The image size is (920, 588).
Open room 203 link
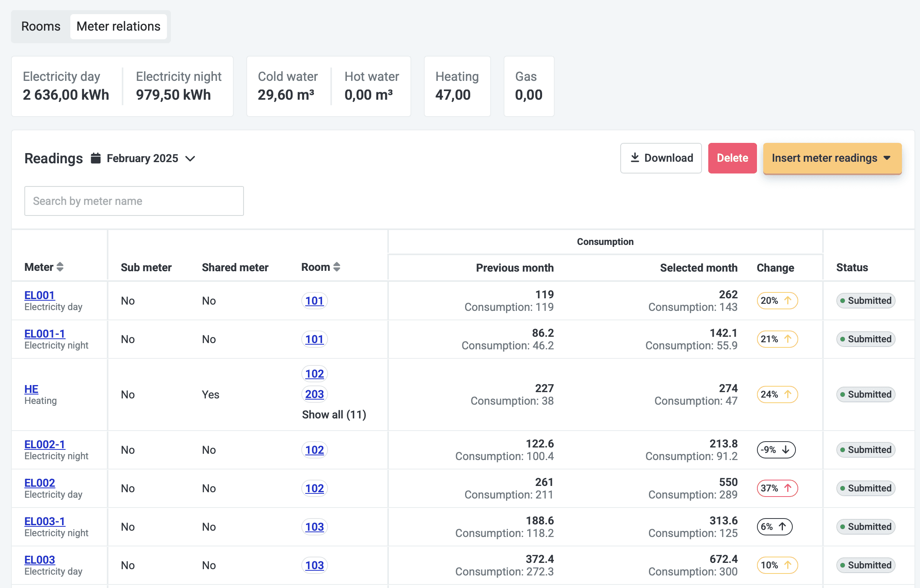tap(314, 394)
